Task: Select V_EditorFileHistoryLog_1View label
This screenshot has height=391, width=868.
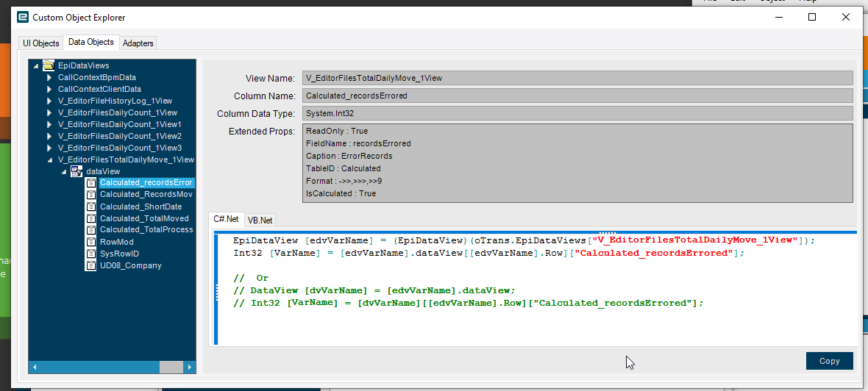Action: coord(115,101)
